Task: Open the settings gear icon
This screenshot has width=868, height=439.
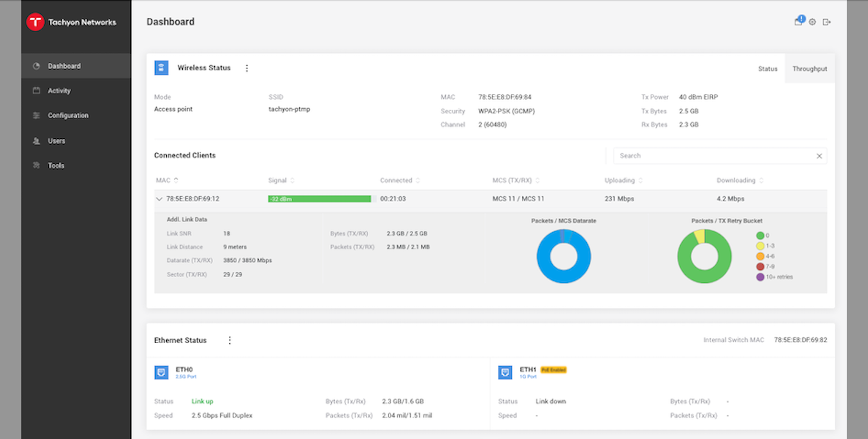Action: (812, 22)
